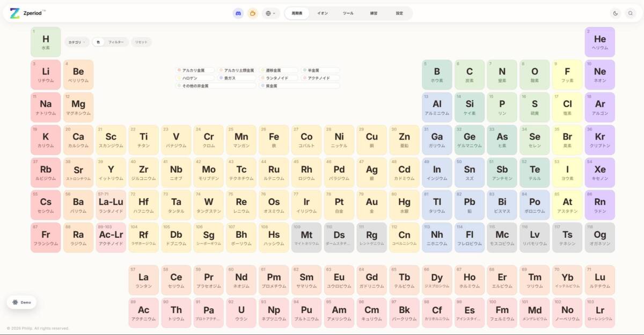Select the gadolinium Gd ガドリニウム tile
Viewport: 644px width, 335px height.
pos(372,280)
